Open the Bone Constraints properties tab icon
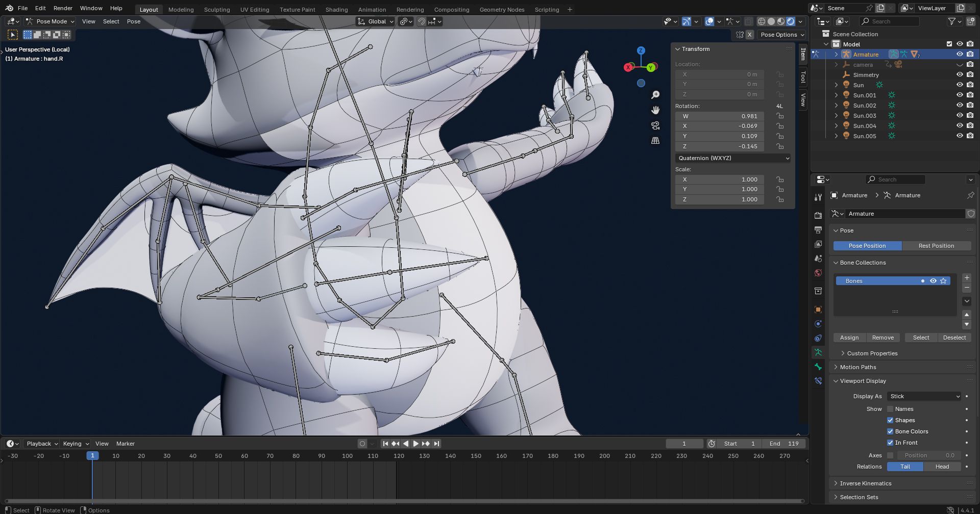This screenshot has width=980, height=514. [818, 381]
